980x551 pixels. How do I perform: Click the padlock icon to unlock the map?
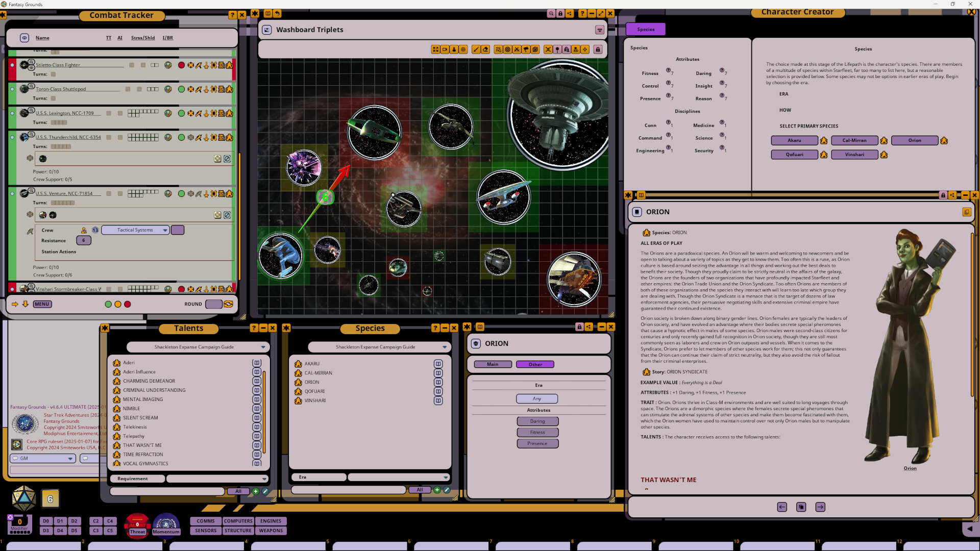pos(598,49)
